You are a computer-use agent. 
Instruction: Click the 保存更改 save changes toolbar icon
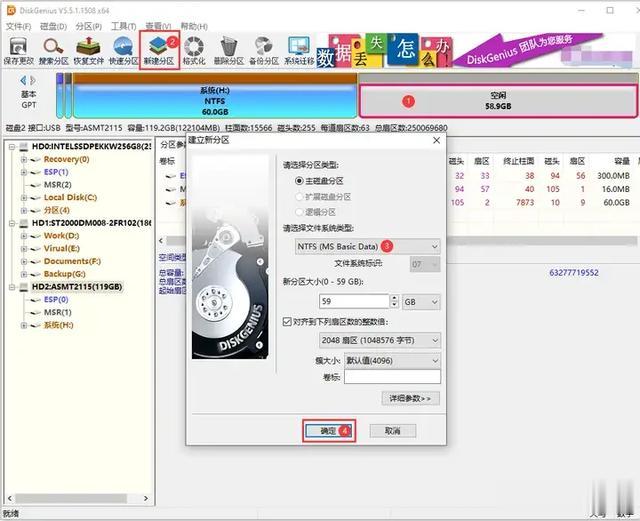[18, 51]
